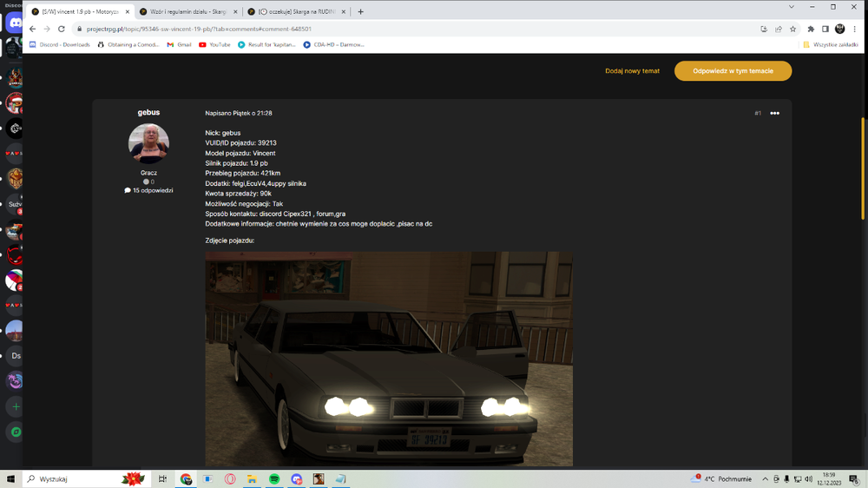Viewport: 868px width, 488px height.
Task: Open notification center icon
Action: [x=854, y=479]
